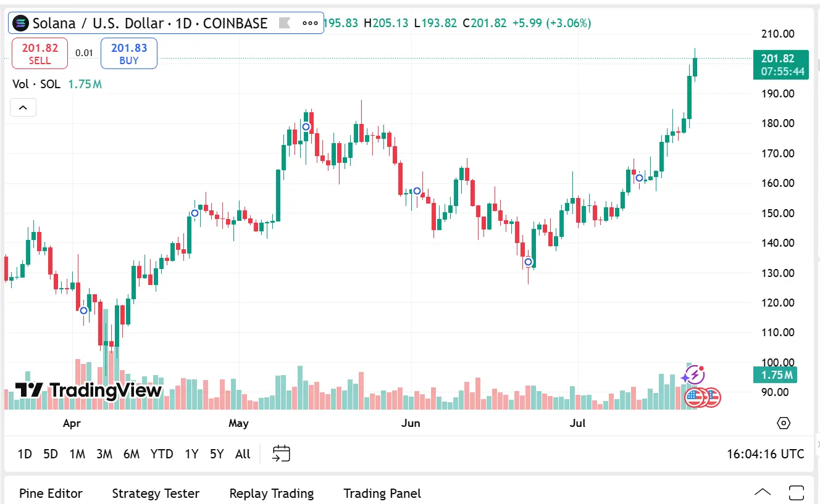Click the flag icon next to COINBASE

(285, 23)
